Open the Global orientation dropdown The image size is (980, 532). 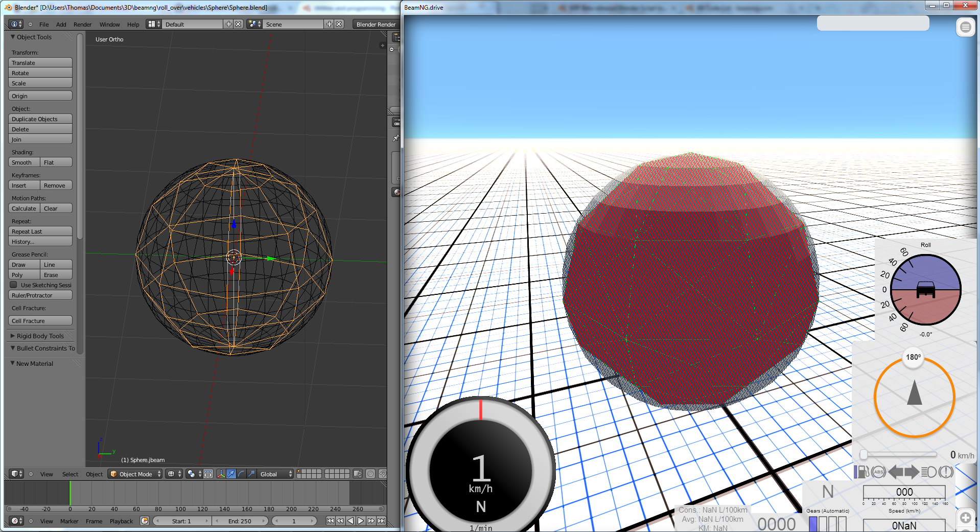[275, 474]
